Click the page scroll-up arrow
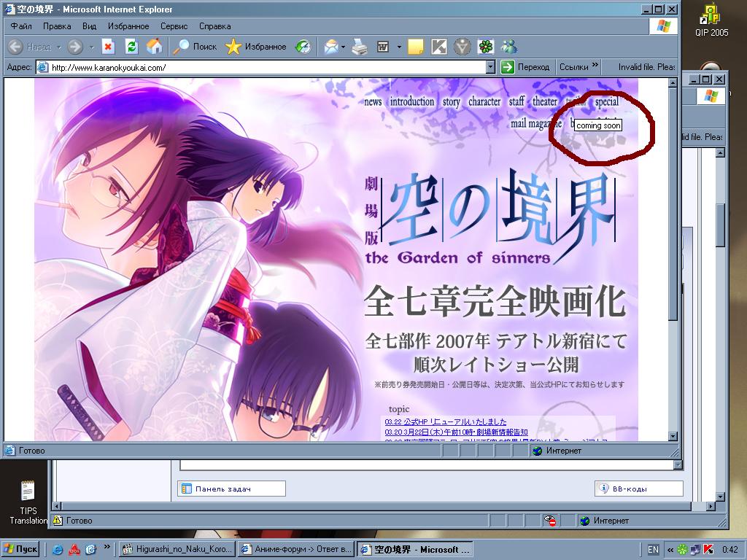 673,83
